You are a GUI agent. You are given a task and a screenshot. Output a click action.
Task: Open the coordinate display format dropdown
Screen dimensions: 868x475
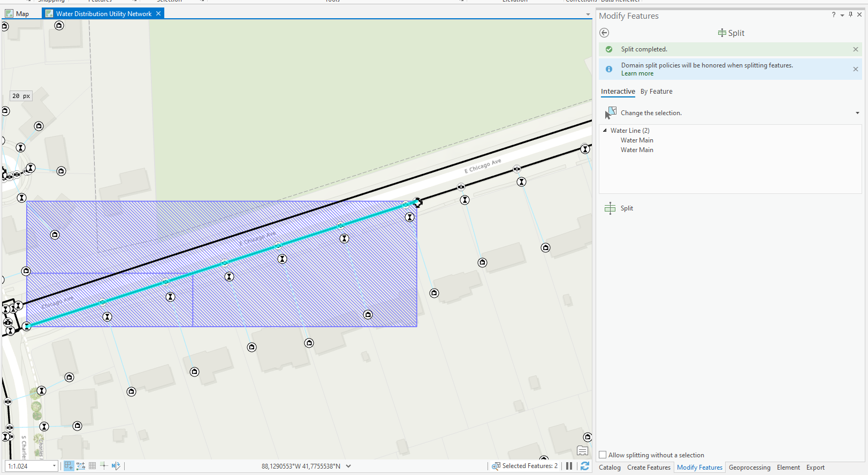[348, 466]
